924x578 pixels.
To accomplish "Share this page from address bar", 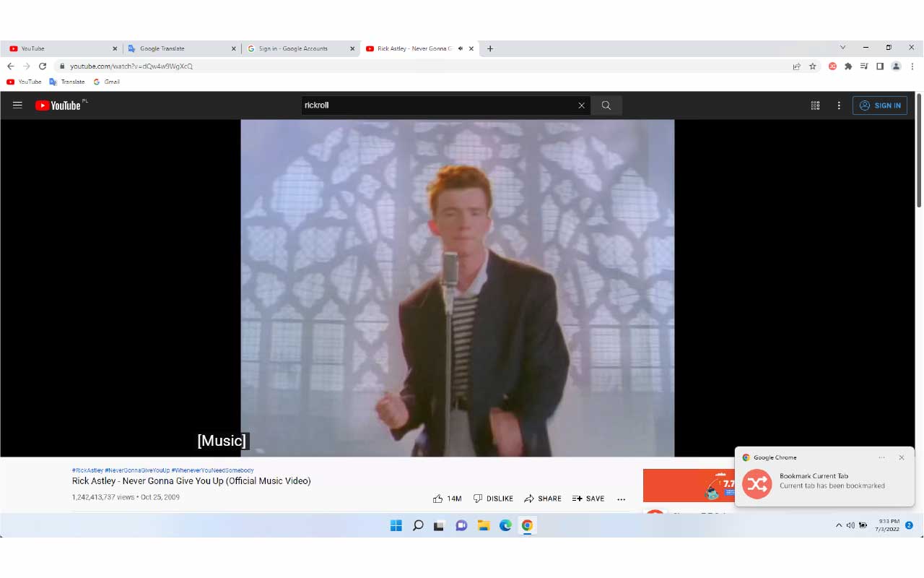I will [796, 66].
